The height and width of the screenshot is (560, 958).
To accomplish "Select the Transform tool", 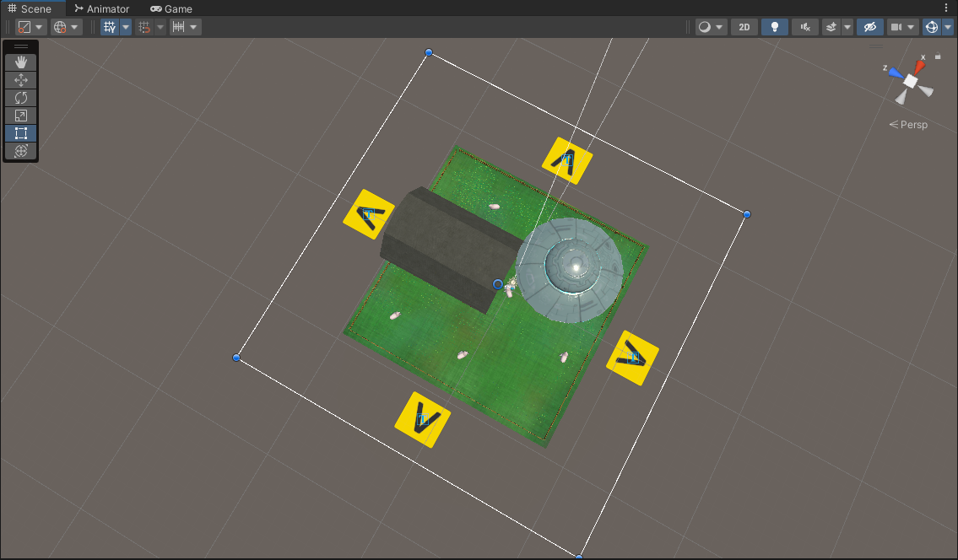I will pyautogui.click(x=21, y=151).
